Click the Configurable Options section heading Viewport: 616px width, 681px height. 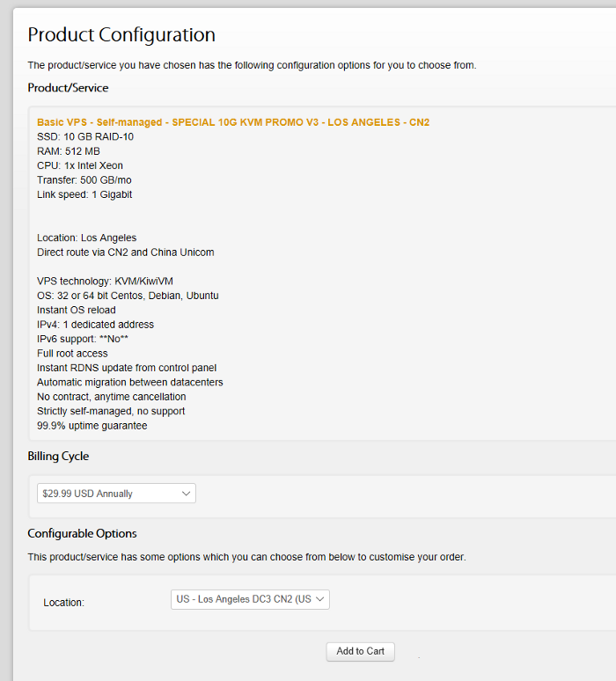(x=82, y=534)
